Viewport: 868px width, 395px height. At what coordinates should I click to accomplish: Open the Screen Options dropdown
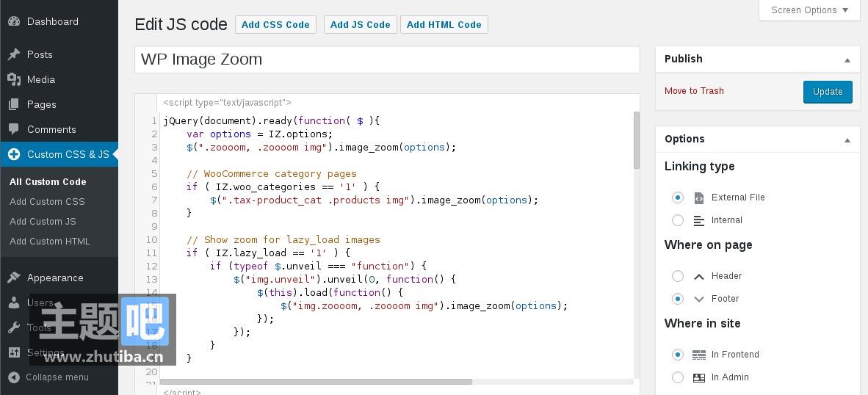tap(809, 10)
